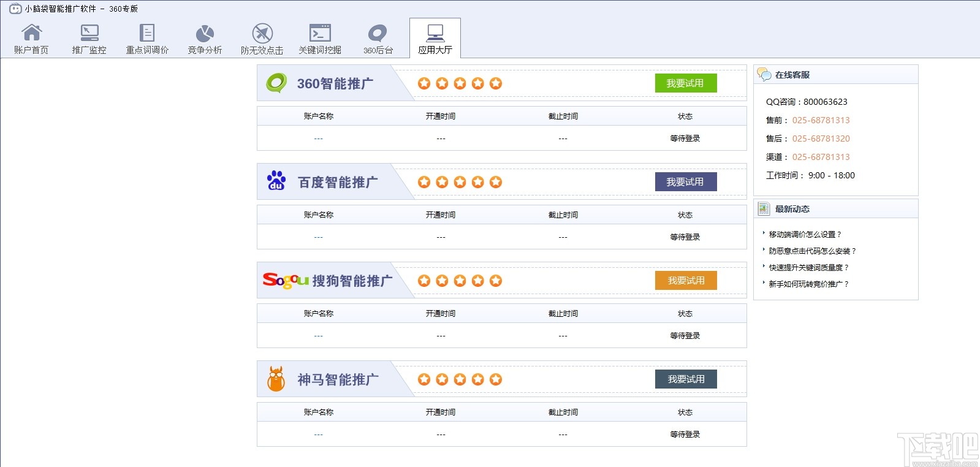Click 最新动态 panel heading

792,209
